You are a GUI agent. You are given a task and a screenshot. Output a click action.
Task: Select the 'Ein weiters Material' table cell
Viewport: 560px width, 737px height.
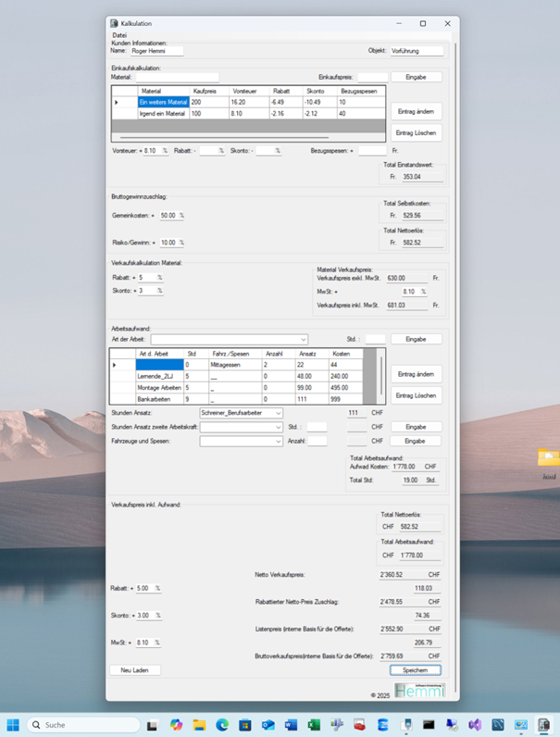(x=164, y=102)
